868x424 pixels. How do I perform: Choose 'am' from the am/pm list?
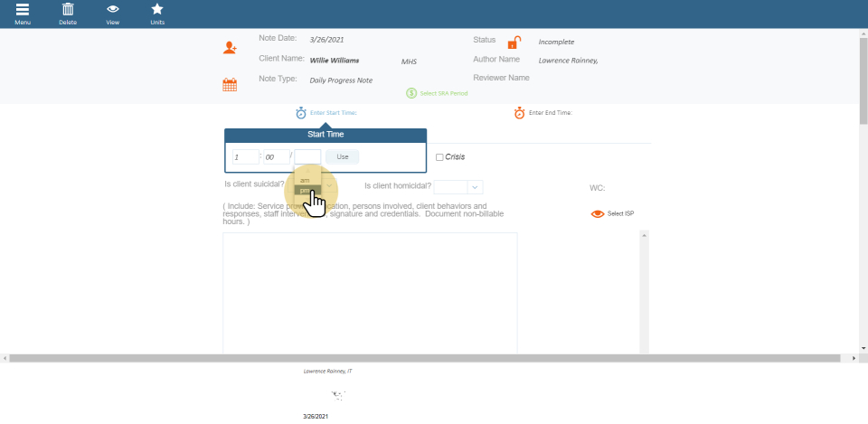click(x=305, y=181)
